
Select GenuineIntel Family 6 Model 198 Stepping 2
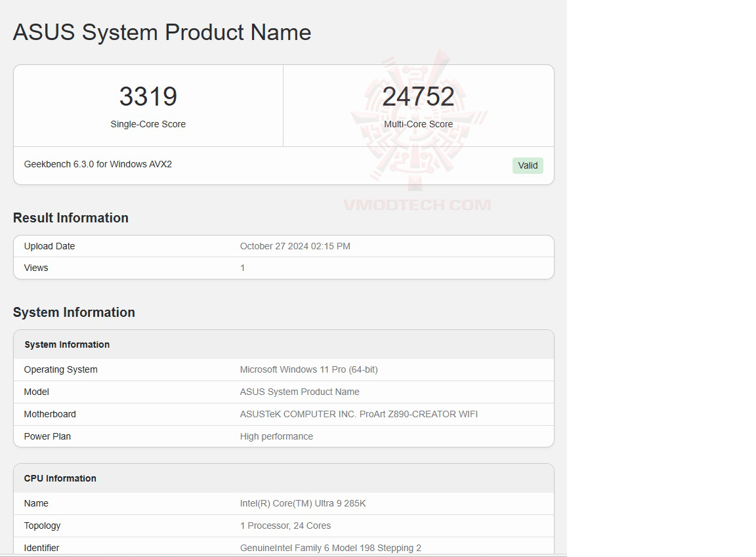pos(331,548)
